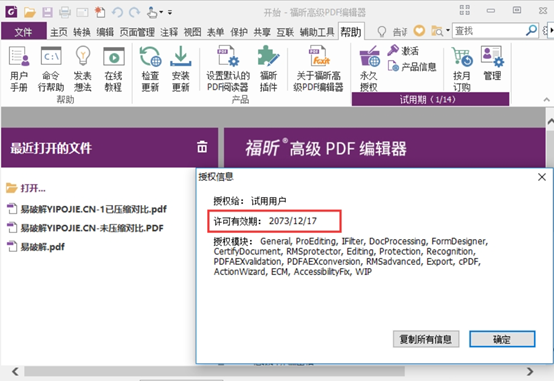554x381 pixels.
Task: Switch to the 表单 form tab
Action: coord(216,32)
